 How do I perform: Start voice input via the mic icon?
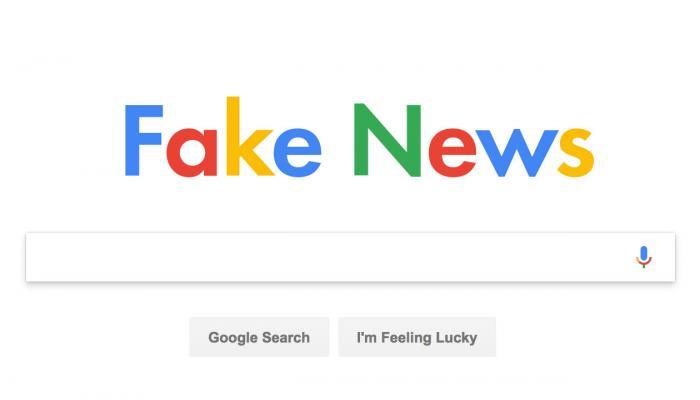point(643,257)
